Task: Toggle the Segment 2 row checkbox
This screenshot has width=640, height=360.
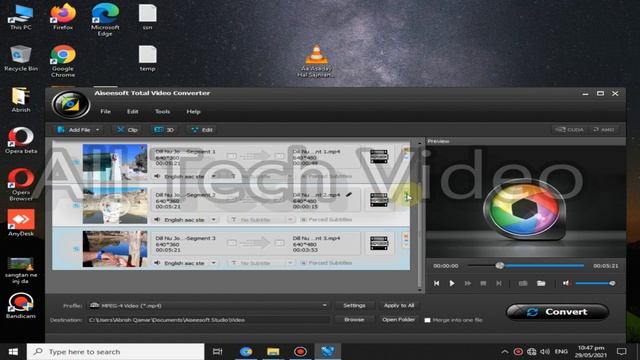Action: (76, 205)
